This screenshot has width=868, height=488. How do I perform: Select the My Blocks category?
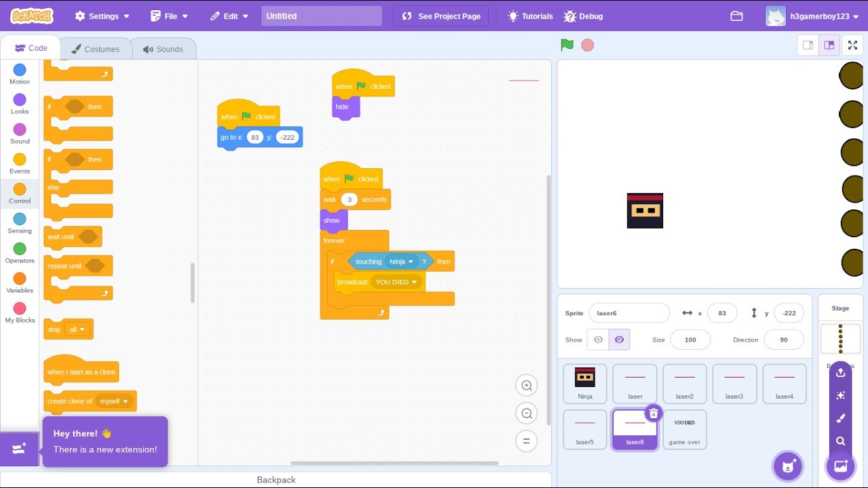(20, 312)
